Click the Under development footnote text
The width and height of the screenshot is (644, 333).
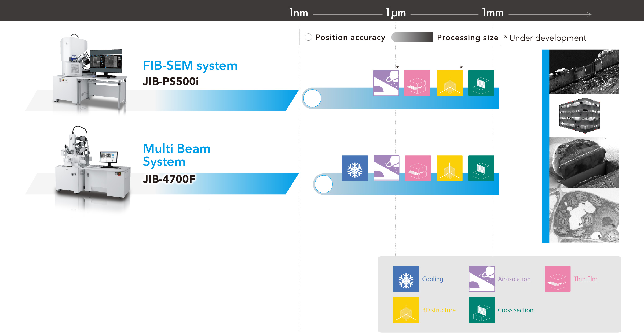[545, 38]
